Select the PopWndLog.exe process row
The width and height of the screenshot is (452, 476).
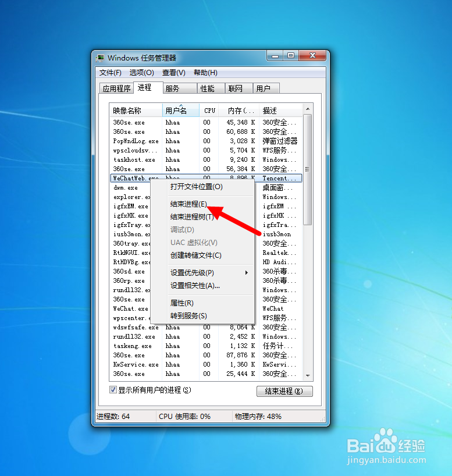coord(206,141)
